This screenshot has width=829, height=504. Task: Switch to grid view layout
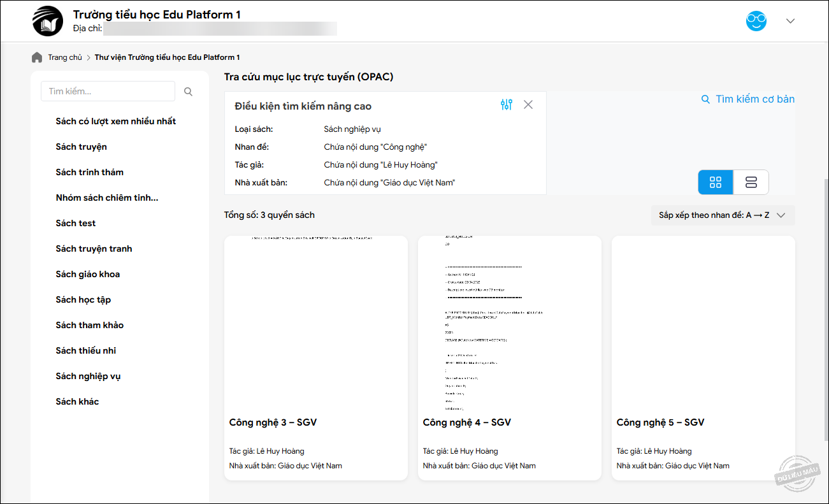point(716,182)
